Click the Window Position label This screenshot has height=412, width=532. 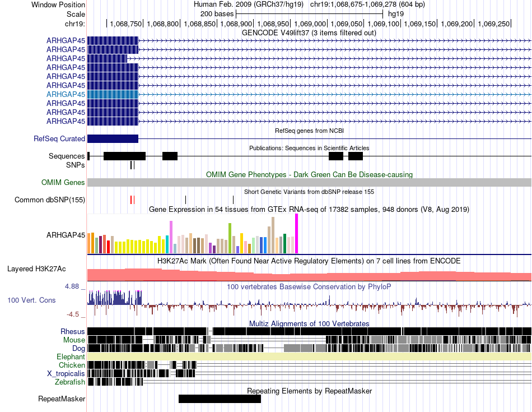[x=58, y=4]
